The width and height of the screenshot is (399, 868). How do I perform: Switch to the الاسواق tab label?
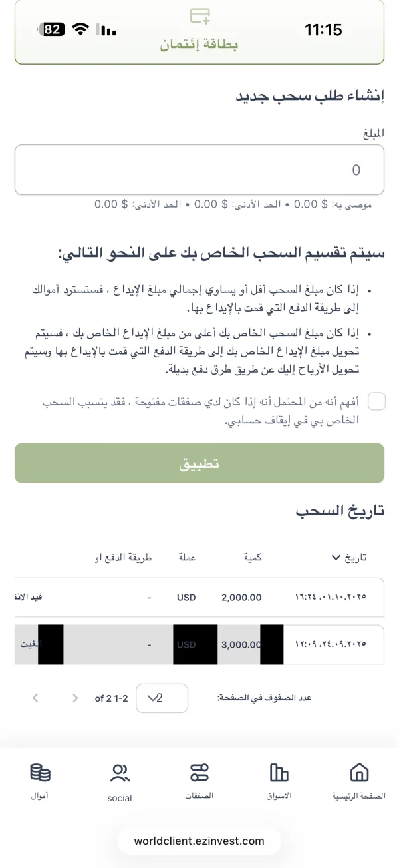[279, 795]
